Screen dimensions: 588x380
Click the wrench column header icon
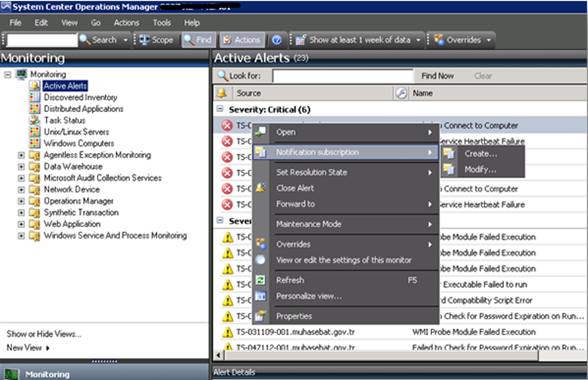pyautogui.click(x=401, y=93)
